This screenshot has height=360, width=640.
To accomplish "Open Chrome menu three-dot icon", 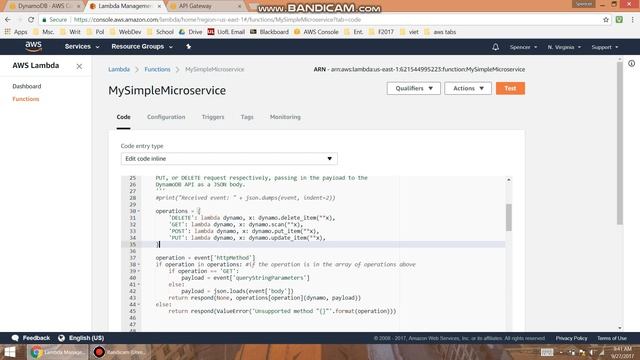I will coord(633,20).
